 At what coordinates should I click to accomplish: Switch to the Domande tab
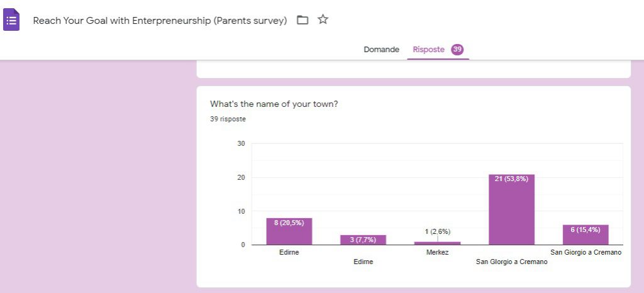(x=381, y=50)
